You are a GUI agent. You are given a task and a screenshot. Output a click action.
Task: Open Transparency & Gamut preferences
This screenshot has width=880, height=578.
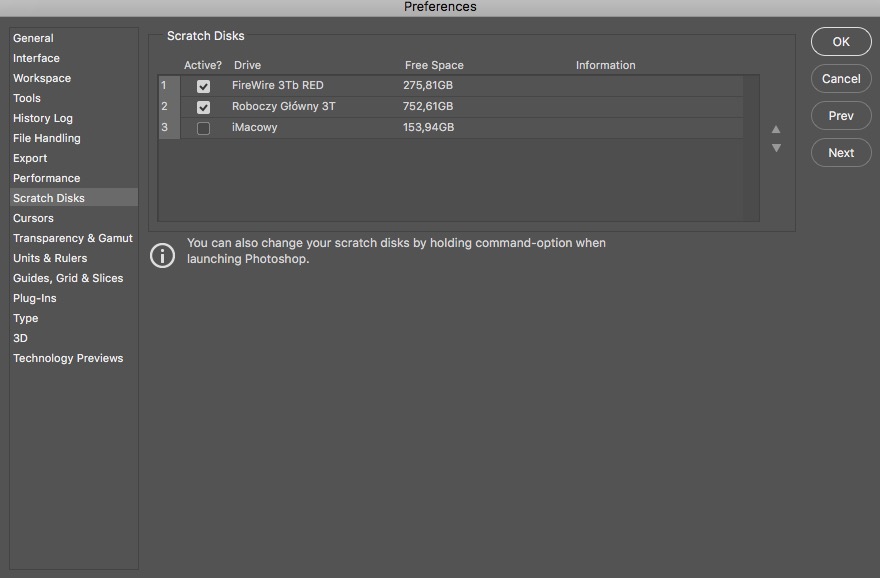tap(73, 238)
